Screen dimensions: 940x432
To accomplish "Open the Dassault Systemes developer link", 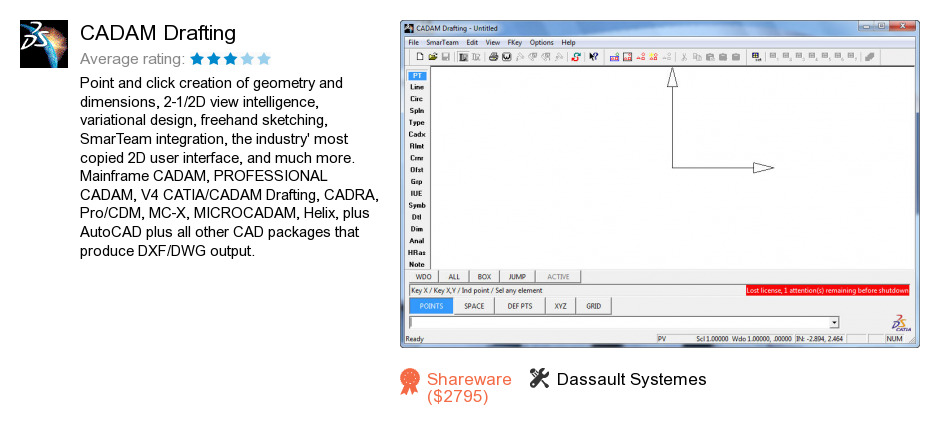I will coord(631,379).
